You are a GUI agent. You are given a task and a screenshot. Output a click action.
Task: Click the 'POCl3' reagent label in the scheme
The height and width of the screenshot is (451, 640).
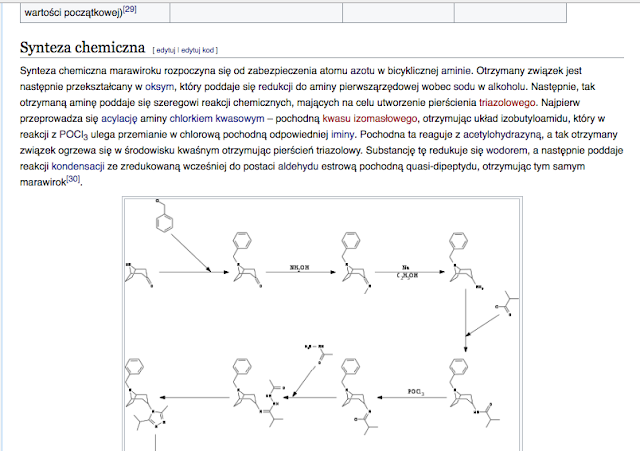tap(416, 392)
